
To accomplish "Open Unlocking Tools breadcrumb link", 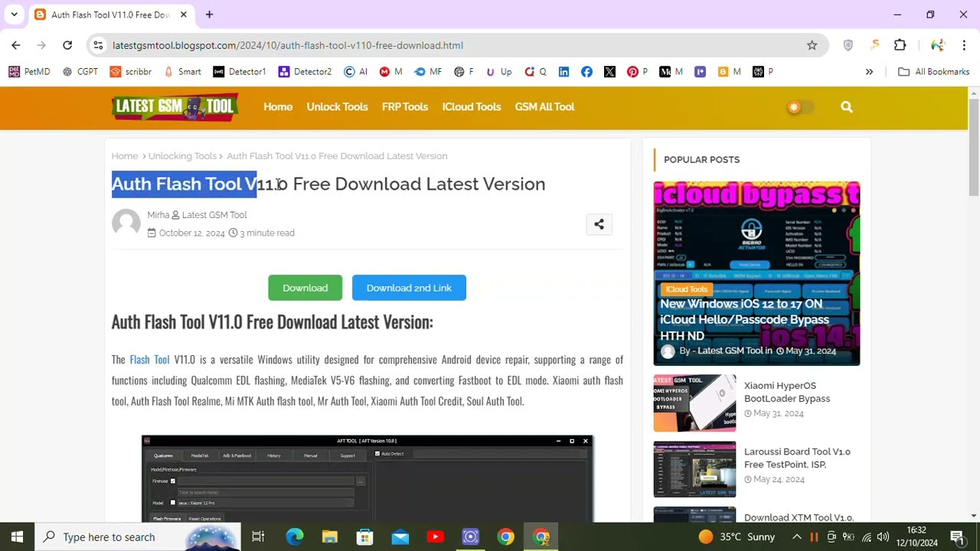I will tap(182, 156).
